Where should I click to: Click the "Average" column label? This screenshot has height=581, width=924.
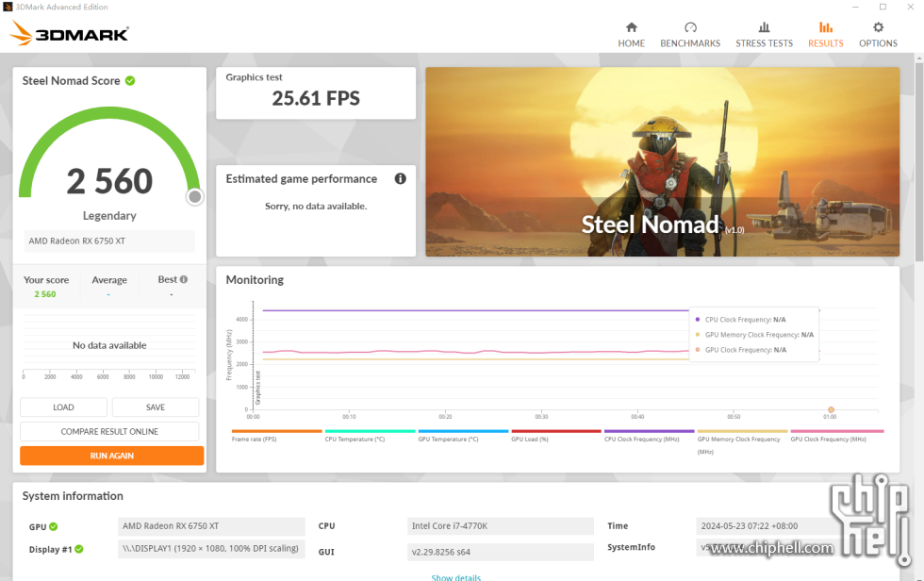click(109, 280)
